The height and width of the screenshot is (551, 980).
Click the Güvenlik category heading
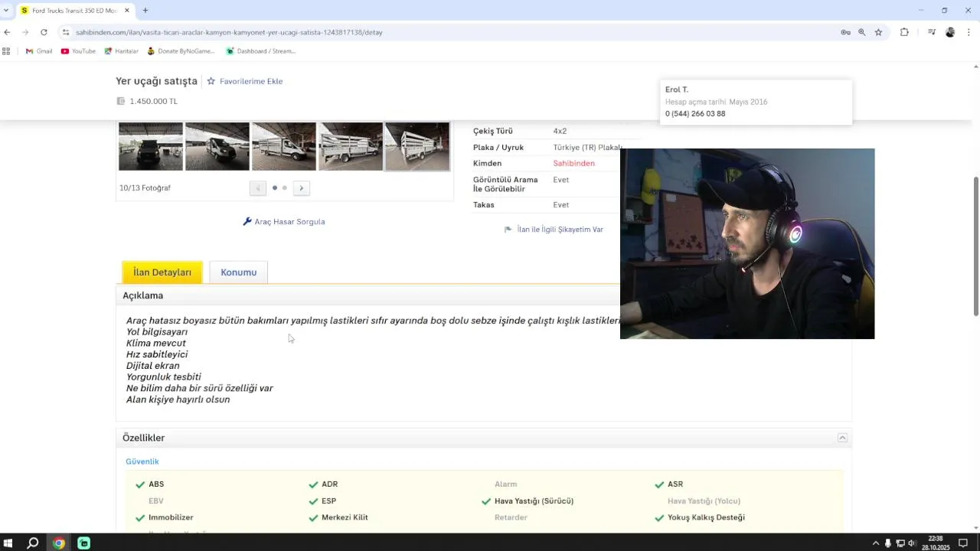coord(142,461)
